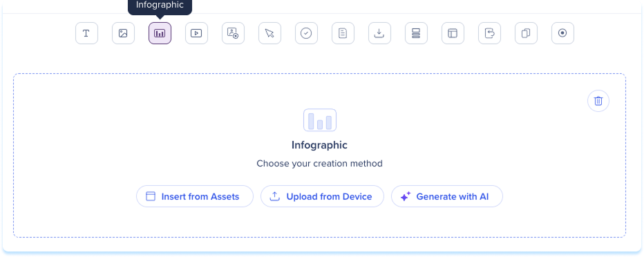
Task: Delete the Infographic block with trash icon
Action: coord(598,101)
